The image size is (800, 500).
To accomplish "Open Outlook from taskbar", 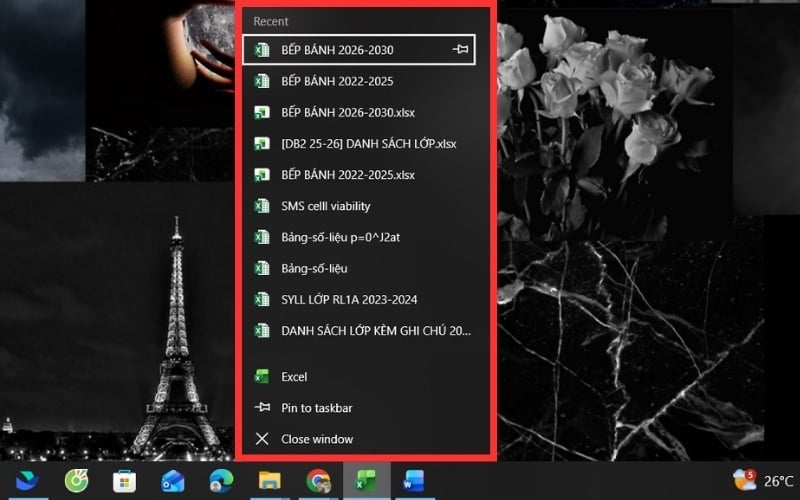I will pyautogui.click(x=173, y=481).
